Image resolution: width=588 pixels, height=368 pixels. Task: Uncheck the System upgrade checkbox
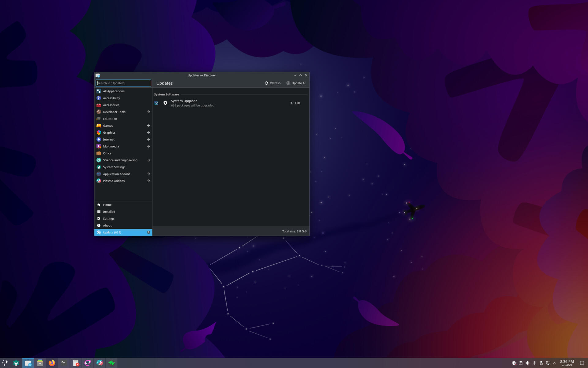pyautogui.click(x=156, y=103)
